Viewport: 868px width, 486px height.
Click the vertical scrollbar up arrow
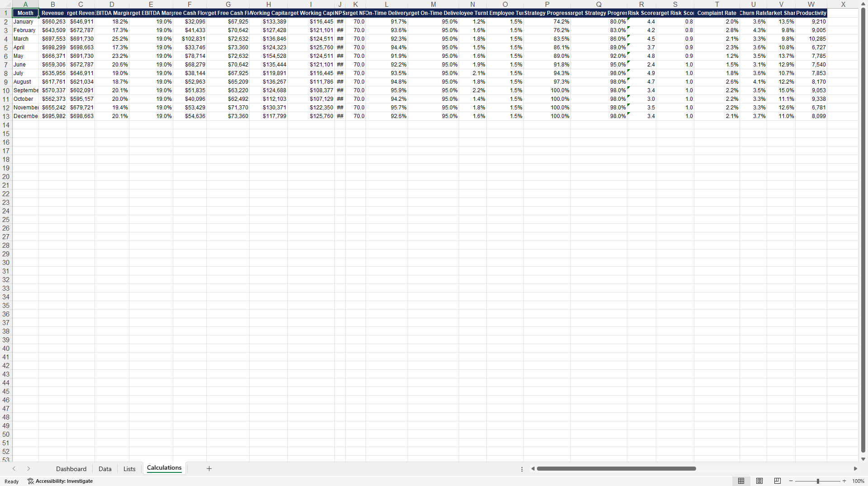[863, 3]
